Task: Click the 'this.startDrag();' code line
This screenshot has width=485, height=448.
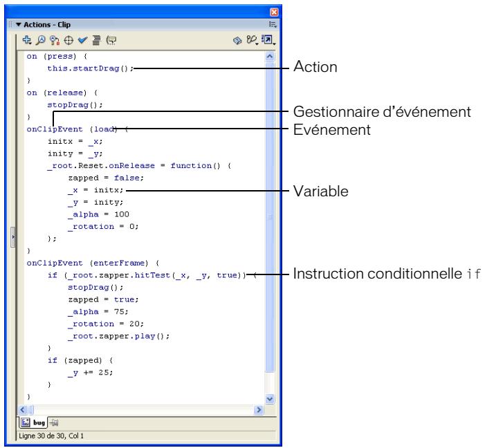Action: (91, 68)
